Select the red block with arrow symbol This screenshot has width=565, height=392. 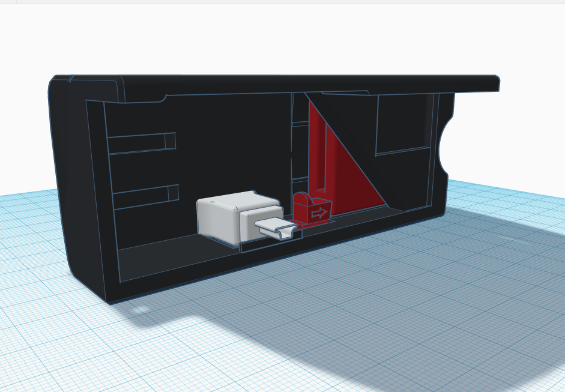pos(312,210)
